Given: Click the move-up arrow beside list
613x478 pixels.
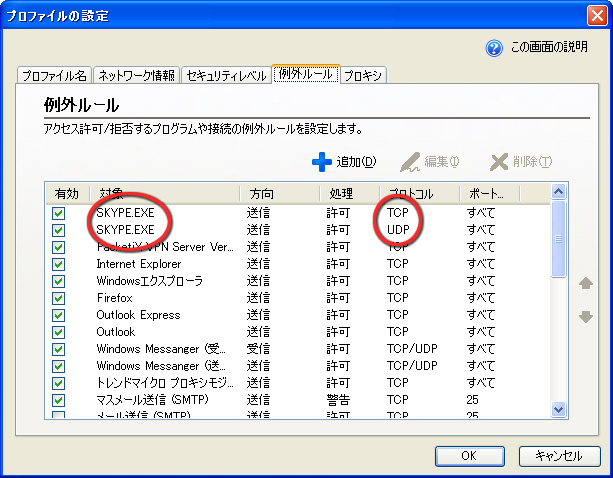Looking at the screenshot, I should click(586, 284).
